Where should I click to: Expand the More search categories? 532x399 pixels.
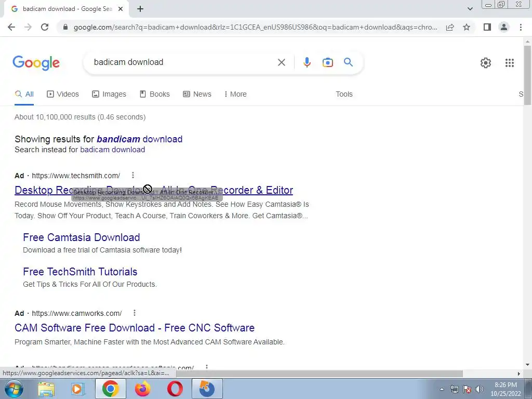(x=235, y=95)
